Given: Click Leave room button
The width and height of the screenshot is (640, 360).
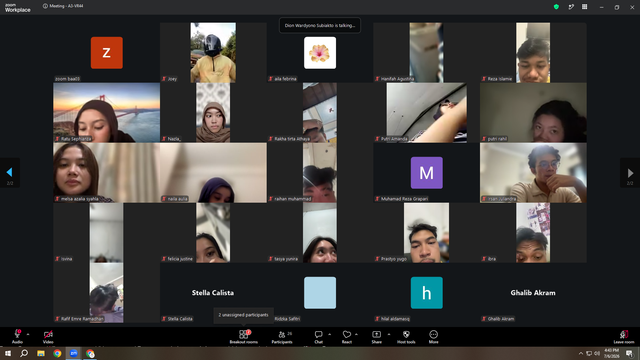Looking at the screenshot, I should click(x=624, y=337).
